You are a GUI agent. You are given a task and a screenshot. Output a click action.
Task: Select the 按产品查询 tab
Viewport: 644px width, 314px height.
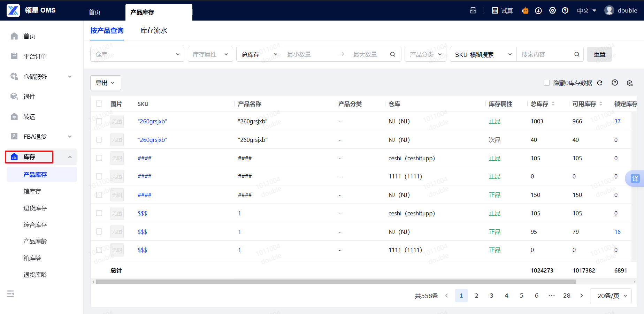tap(107, 31)
